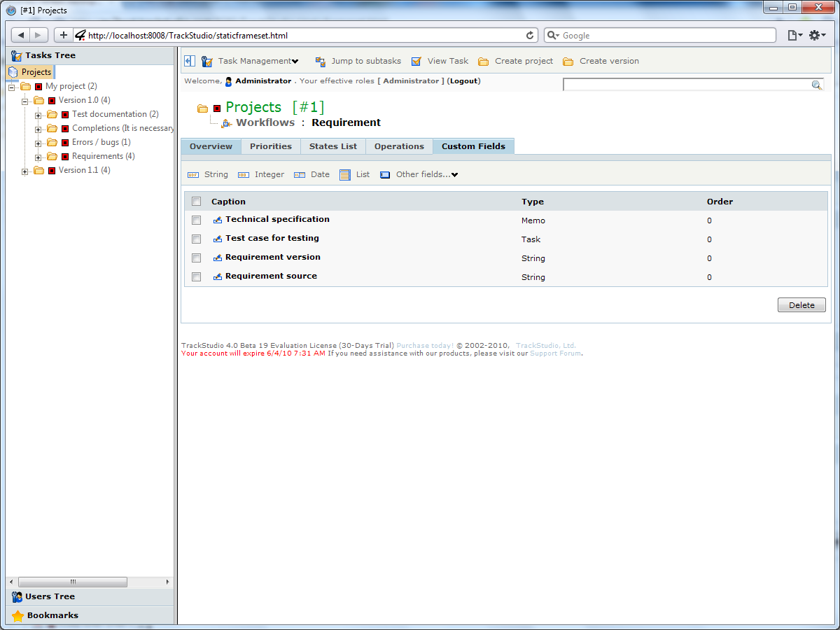Collapse the My project tree node
This screenshot has width=840, height=630.
pyautogui.click(x=12, y=87)
